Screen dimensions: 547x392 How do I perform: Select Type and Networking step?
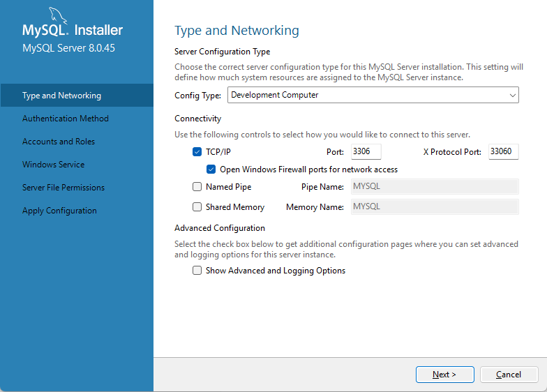click(77, 95)
